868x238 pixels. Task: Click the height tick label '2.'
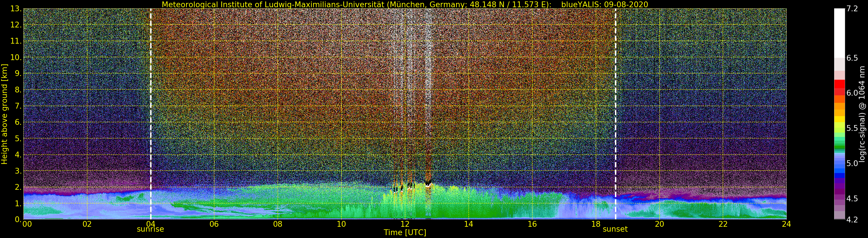[18, 187]
